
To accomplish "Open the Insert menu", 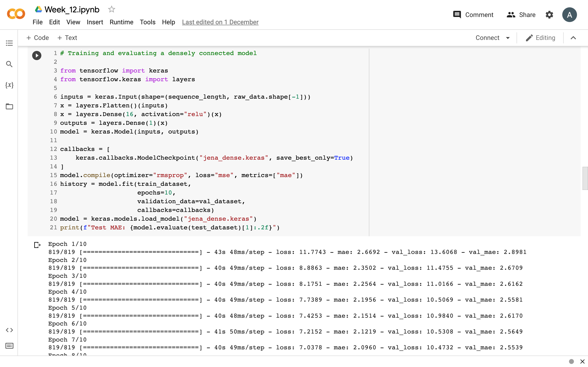I will pyautogui.click(x=95, y=22).
